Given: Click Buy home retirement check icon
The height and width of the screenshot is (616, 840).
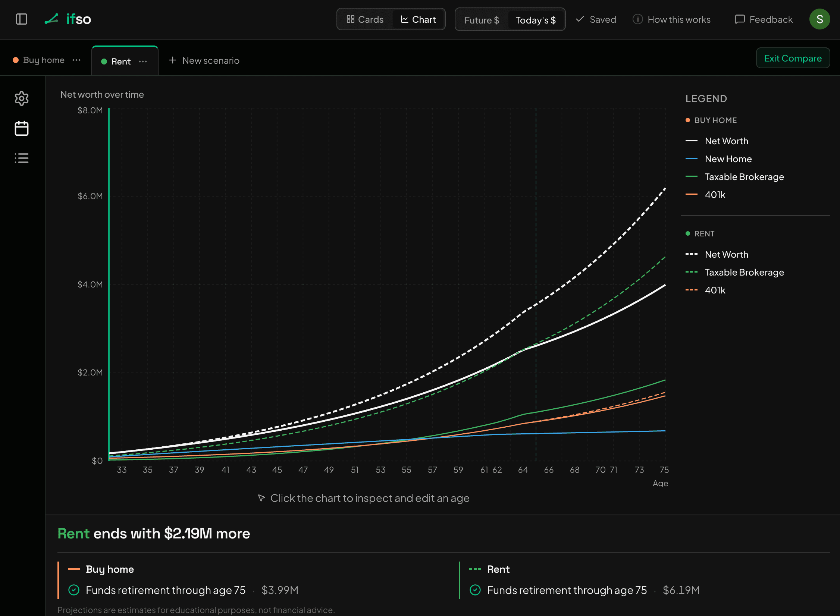Looking at the screenshot, I should point(74,590).
